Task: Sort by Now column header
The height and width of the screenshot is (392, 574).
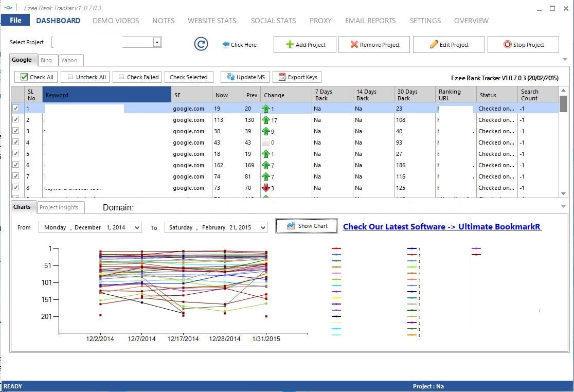Action: click(227, 95)
